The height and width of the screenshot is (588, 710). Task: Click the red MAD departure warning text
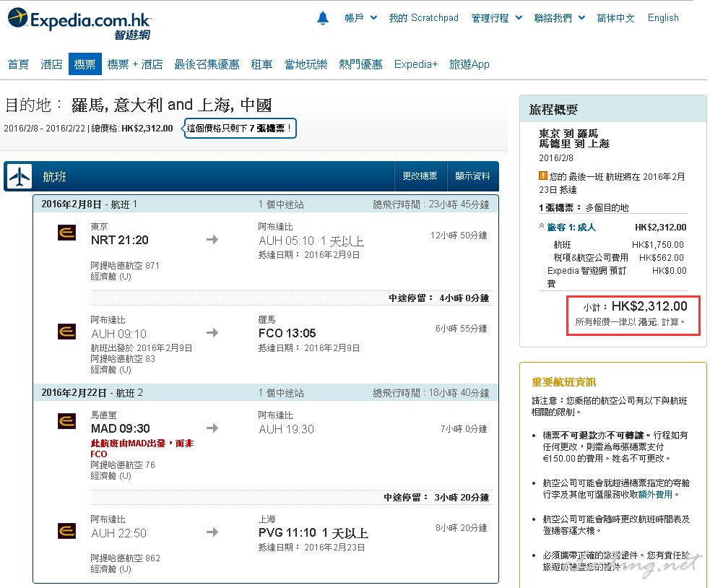[x=142, y=449]
